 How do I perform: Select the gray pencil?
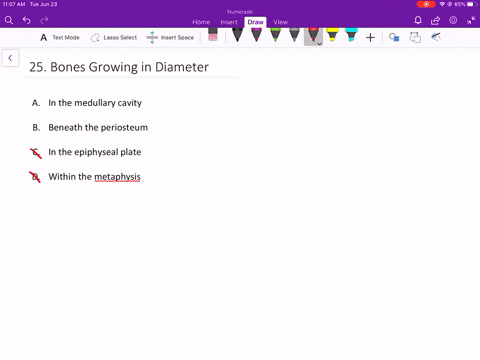294,35
